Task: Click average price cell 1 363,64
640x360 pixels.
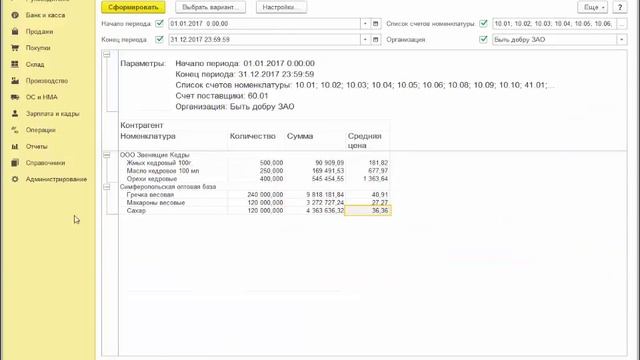Action: click(376, 179)
